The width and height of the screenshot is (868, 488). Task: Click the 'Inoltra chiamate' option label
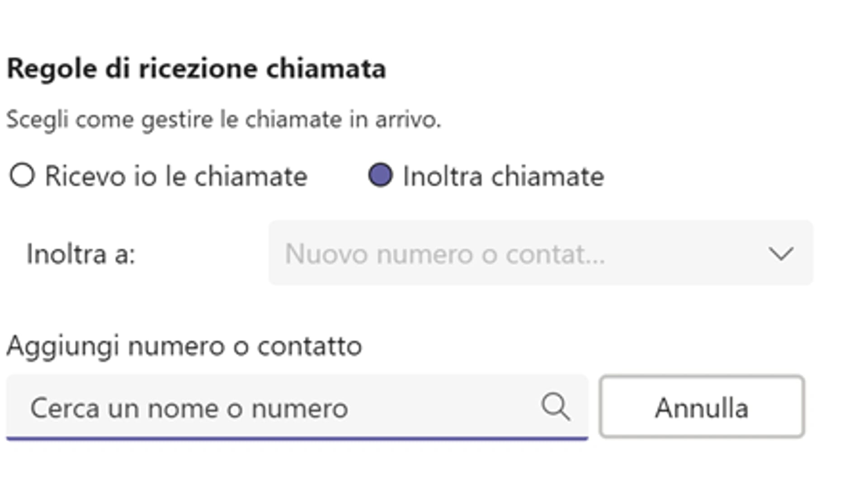[503, 176]
